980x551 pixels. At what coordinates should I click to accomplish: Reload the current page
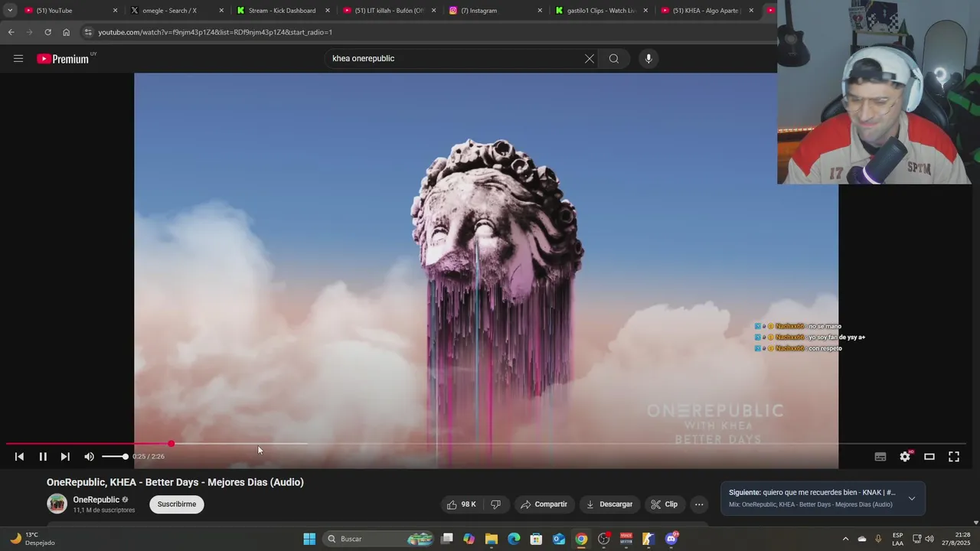tap(47, 32)
